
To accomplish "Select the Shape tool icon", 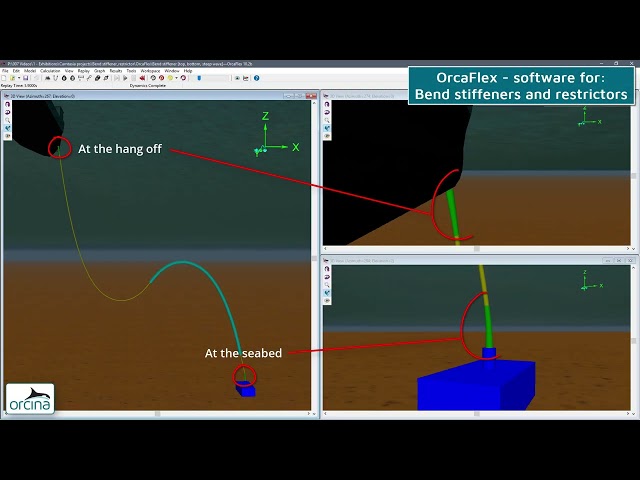I will 98,78.
